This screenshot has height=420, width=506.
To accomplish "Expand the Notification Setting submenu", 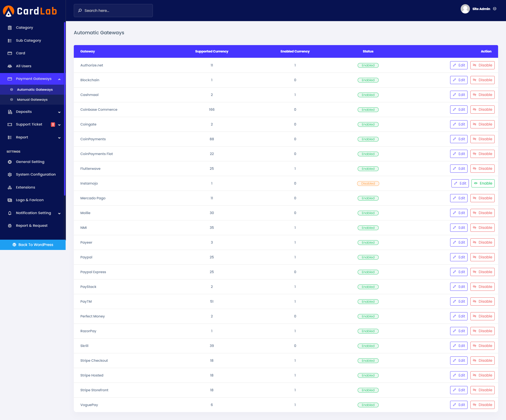I will [59, 213].
